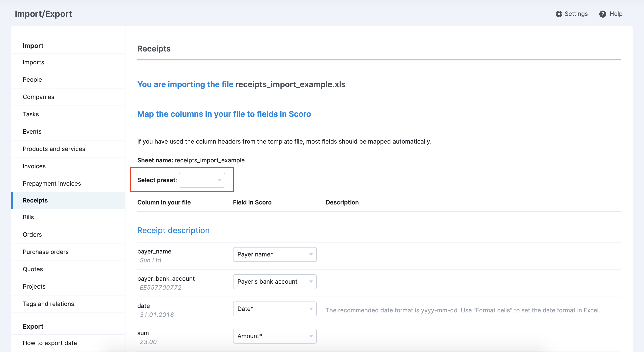
Task: Click the Import sidebar section heading
Action: (x=33, y=46)
